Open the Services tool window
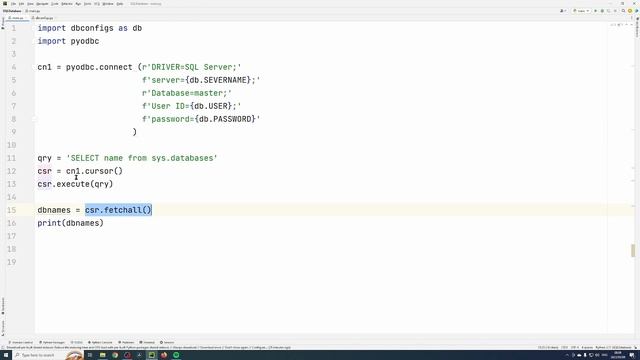Image resolution: width=640 pixels, height=360 pixels. click(167, 342)
